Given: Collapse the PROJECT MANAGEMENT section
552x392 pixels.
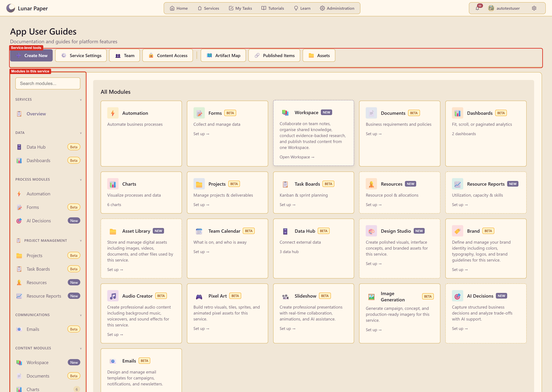Looking at the screenshot, I should 81,240.
